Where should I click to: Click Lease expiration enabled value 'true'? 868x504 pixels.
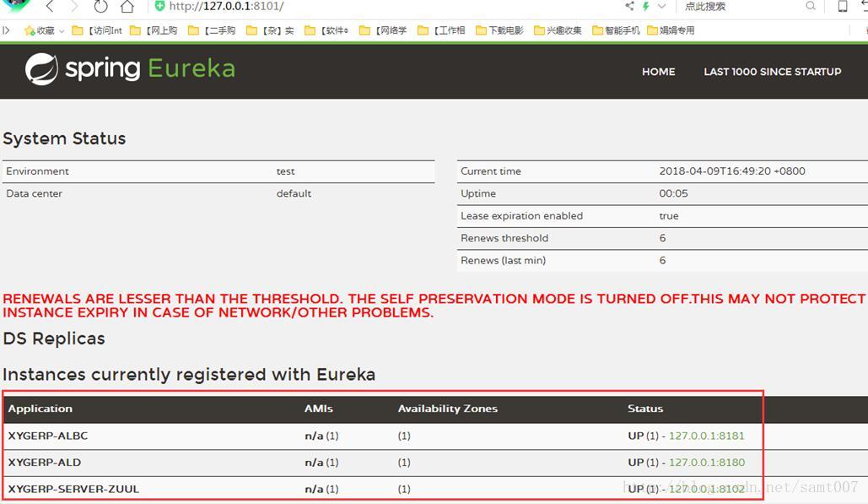point(669,216)
